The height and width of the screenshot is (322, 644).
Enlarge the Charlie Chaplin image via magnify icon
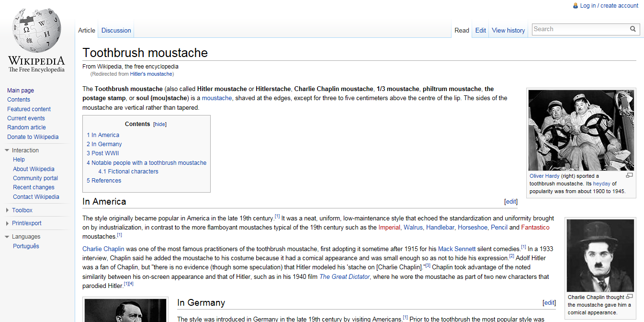click(629, 297)
